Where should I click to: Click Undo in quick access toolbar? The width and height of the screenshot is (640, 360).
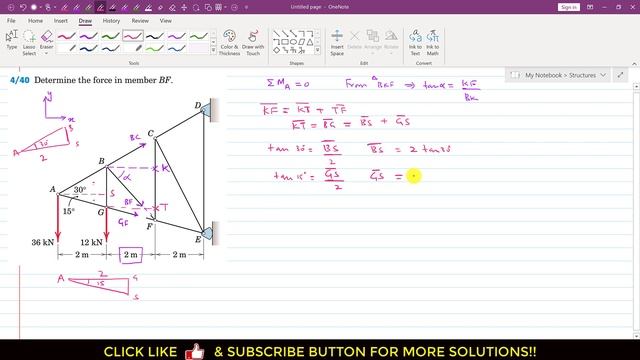23,7
